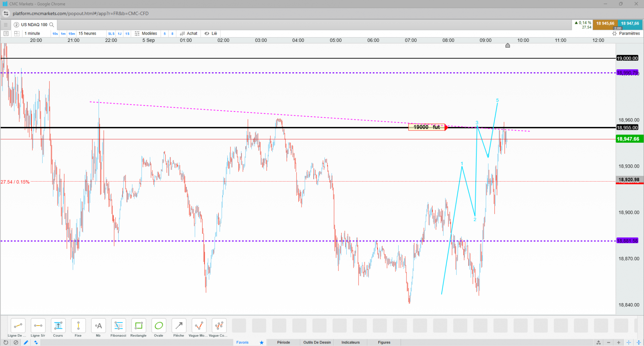
Task: Open the Favoris tab
Action: point(242,342)
